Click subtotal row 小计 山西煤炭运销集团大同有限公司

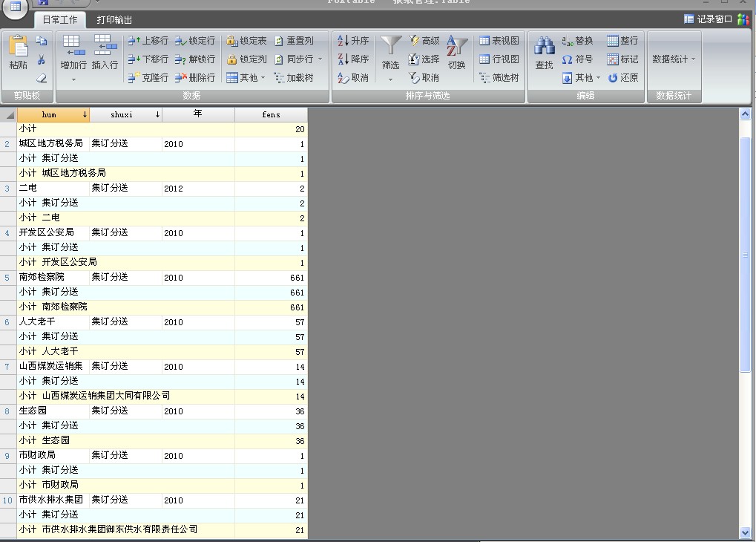coord(162,396)
